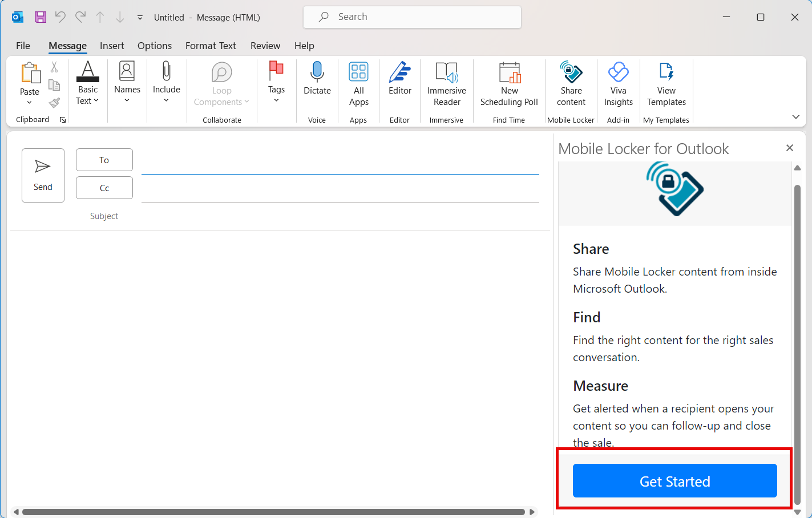Click the Outlook app icon

point(18,17)
